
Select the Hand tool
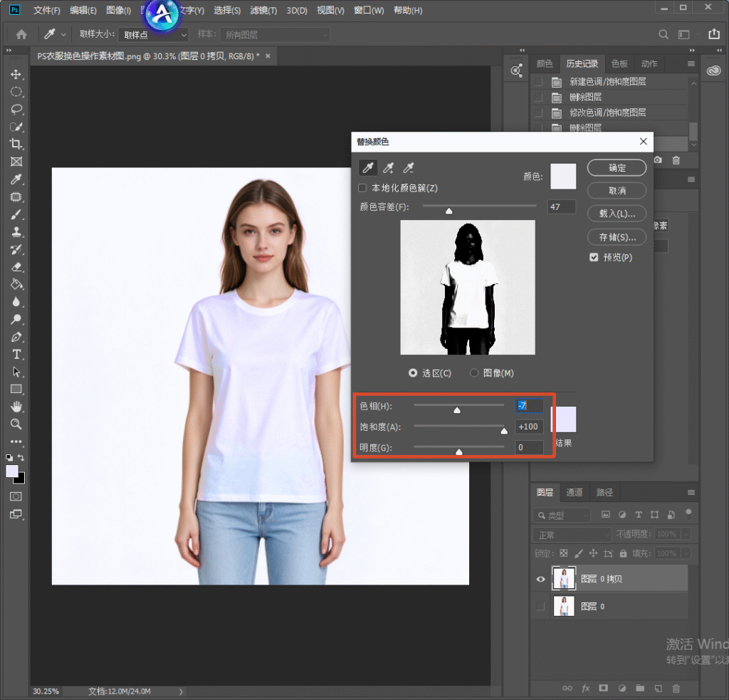(16, 407)
